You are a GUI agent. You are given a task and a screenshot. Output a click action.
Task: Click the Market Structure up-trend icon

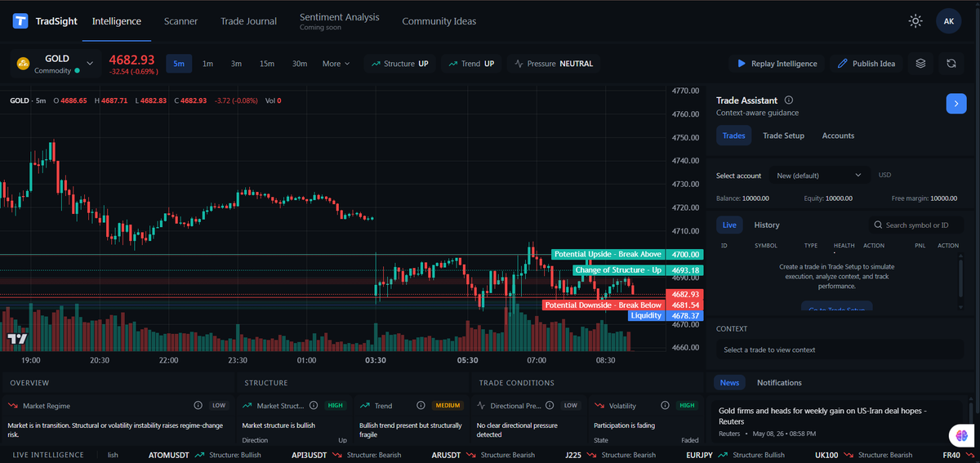pyautogui.click(x=247, y=405)
